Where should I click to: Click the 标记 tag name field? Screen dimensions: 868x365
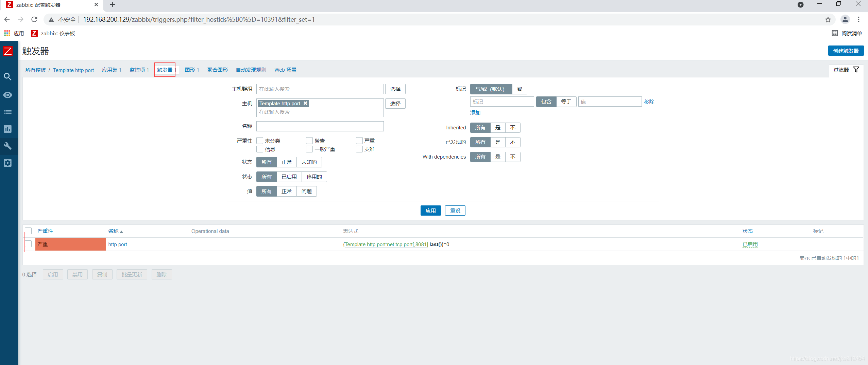coord(502,102)
